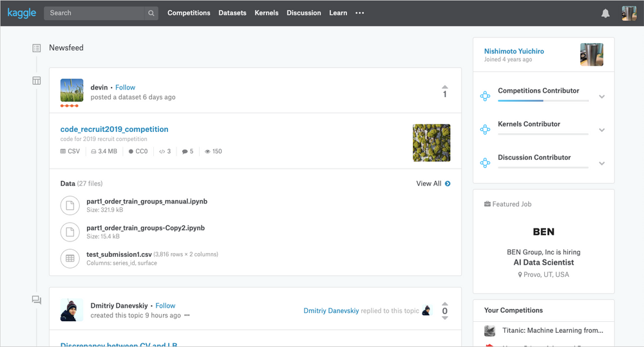Open Nishimoto Yuichiro profile link

pyautogui.click(x=514, y=52)
